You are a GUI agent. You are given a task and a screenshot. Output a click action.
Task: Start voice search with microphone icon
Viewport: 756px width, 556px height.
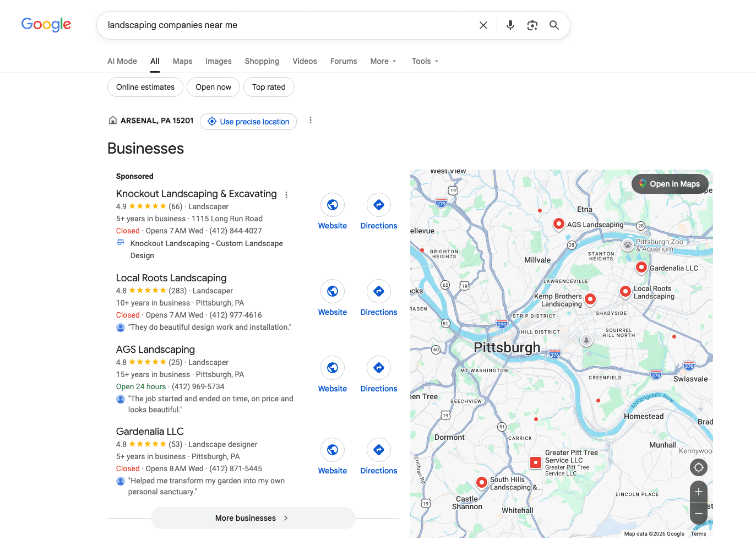(510, 25)
